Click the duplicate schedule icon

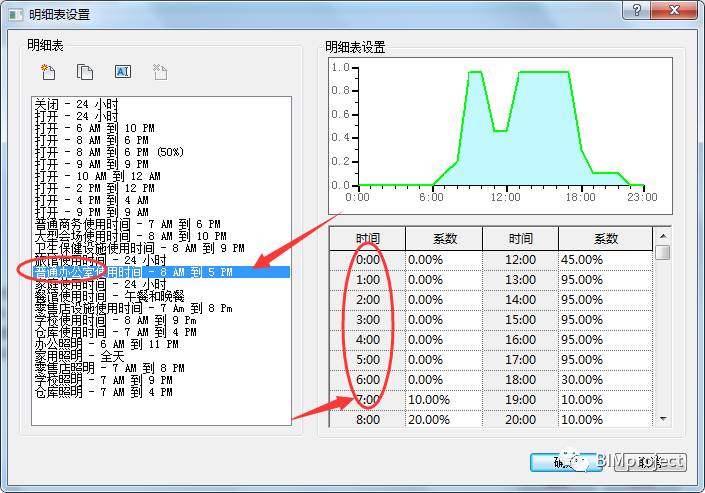pos(85,72)
